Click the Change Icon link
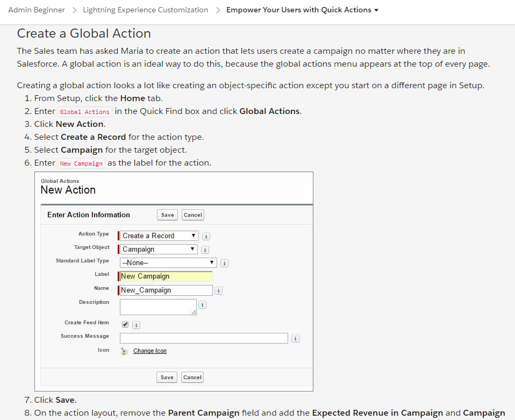 click(150, 351)
